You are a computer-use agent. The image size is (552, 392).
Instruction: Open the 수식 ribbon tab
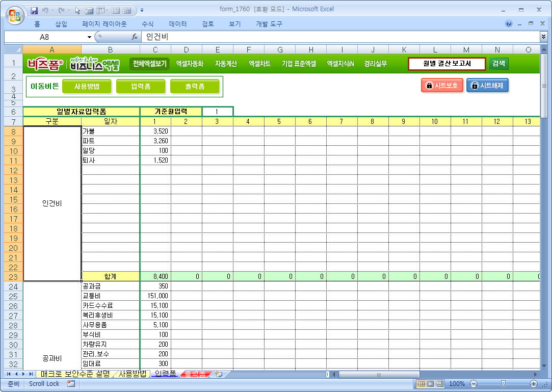point(147,24)
